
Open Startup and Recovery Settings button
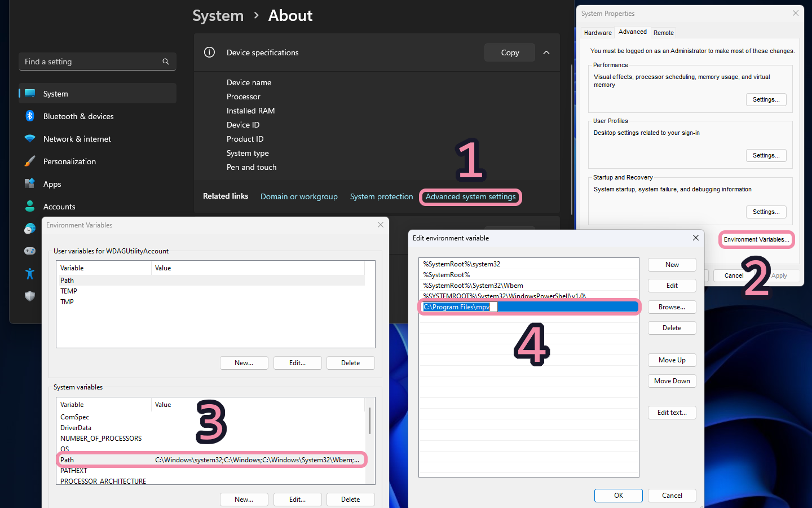point(766,212)
